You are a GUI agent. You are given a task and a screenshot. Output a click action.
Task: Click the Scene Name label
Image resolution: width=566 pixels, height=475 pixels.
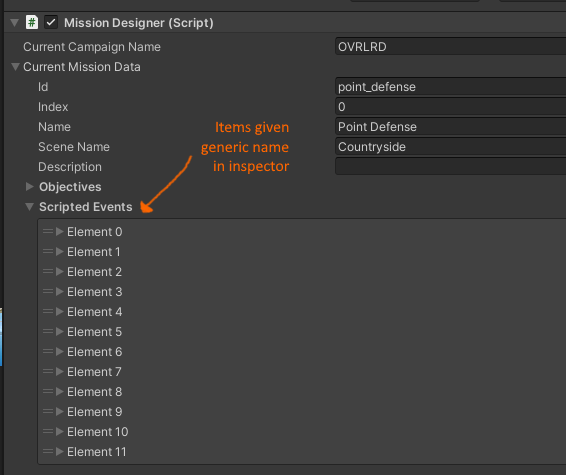[x=74, y=147]
